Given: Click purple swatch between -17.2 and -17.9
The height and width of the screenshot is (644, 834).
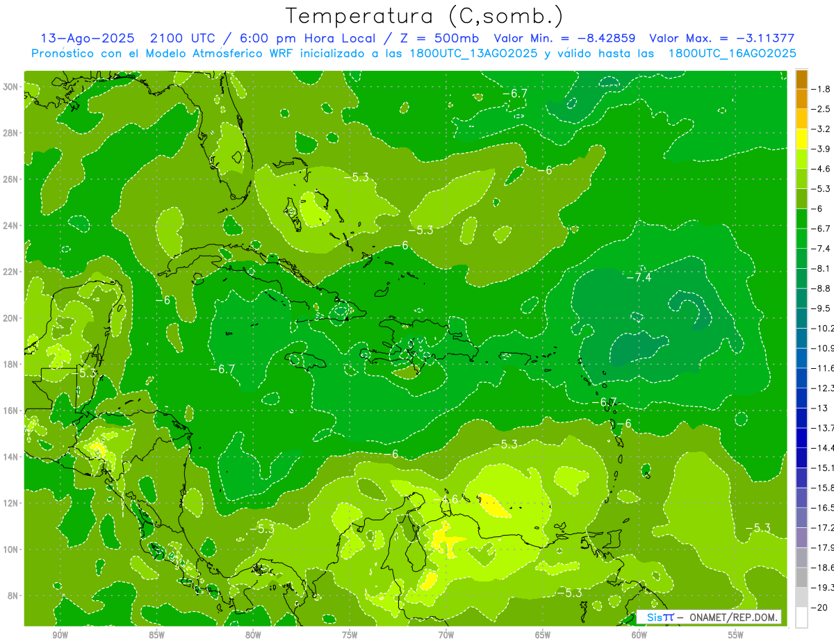Looking at the screenshot, I should 801,537.
